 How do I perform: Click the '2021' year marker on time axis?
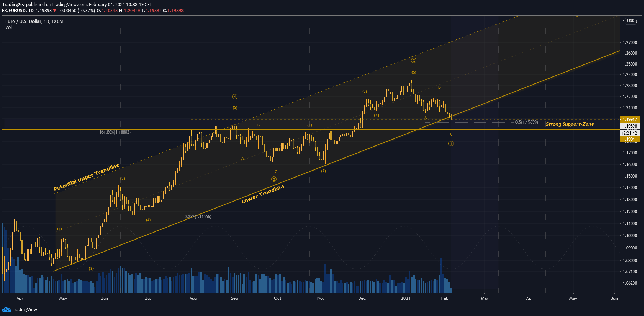(x=406, y=298)
